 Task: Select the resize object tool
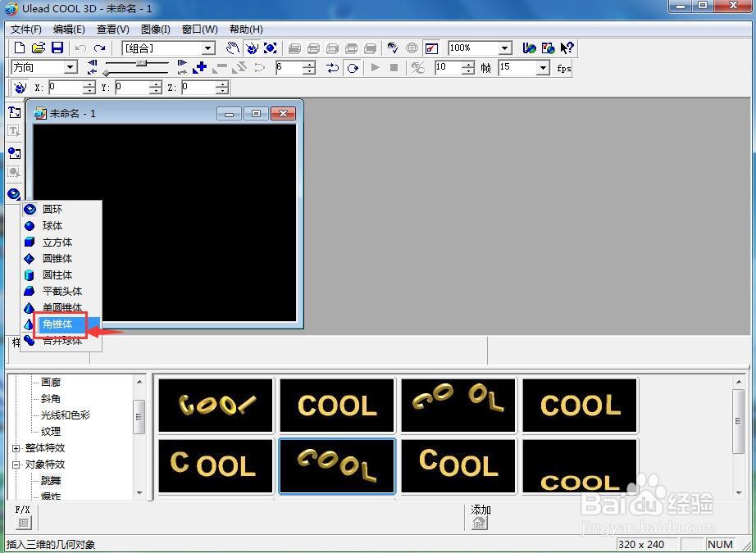[271, 48]
